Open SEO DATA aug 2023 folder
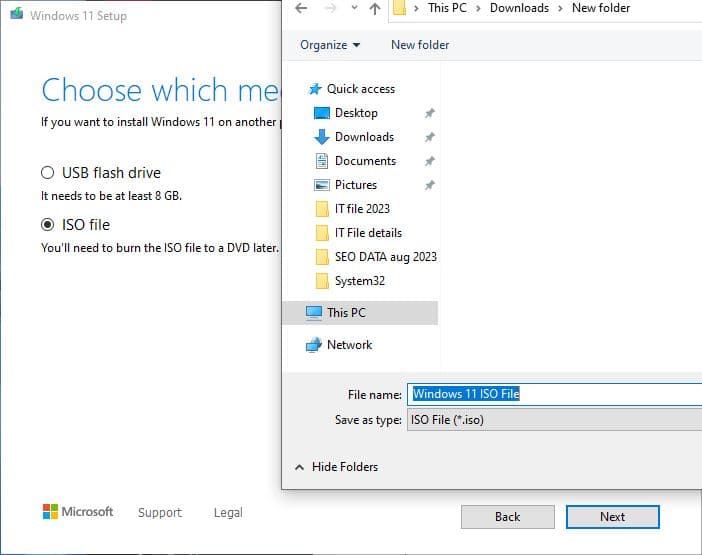702x555 pixels. click(x=385, y=257)
